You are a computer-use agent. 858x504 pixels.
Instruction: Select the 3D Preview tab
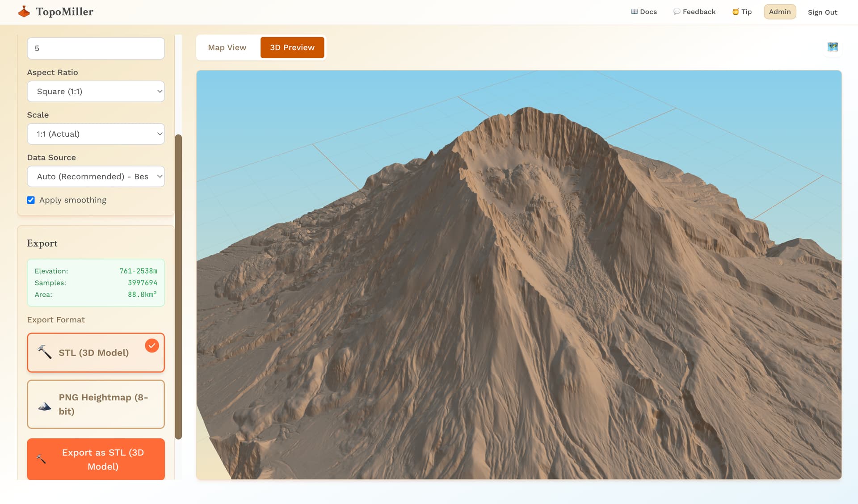click(292, 47)
